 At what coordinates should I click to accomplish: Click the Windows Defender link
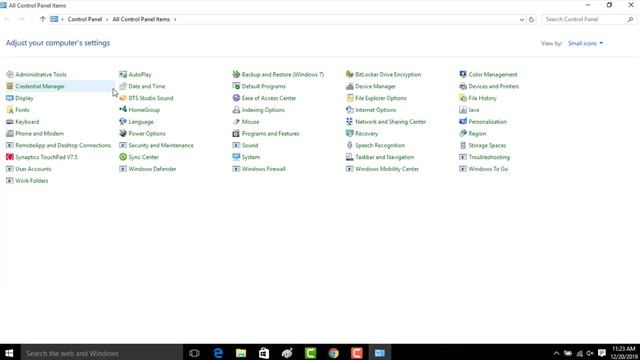[x=152, y=169]
